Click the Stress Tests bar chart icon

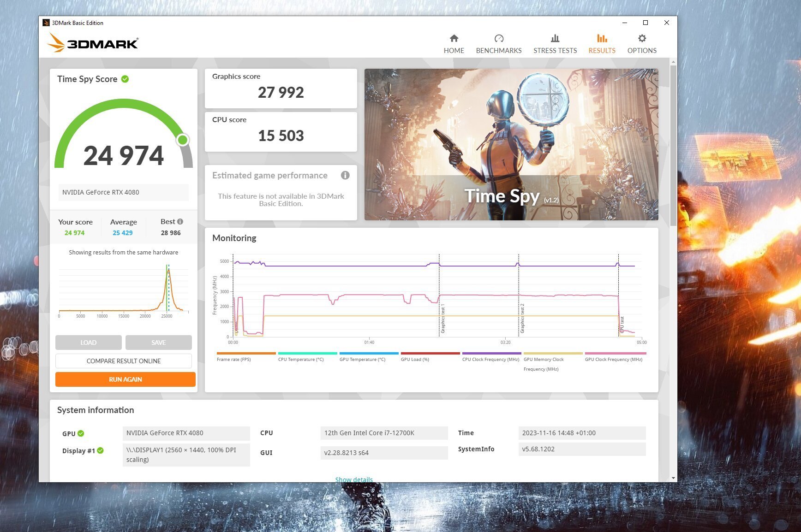pos(555,38)
